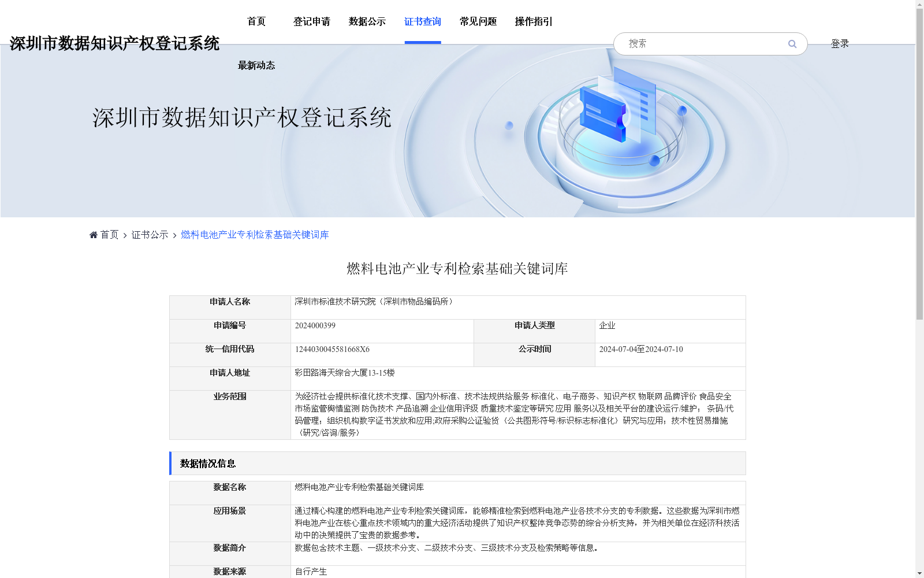Click breadcrumb 燃料电池产业专利检索基础关键词库 link
The height and width of the screenshot is (578, 924).
255,235
